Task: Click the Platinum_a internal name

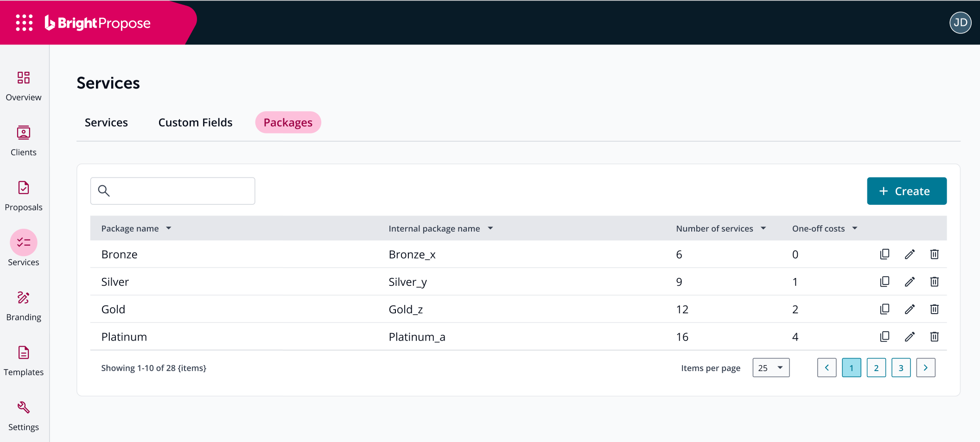Action: 417,337
